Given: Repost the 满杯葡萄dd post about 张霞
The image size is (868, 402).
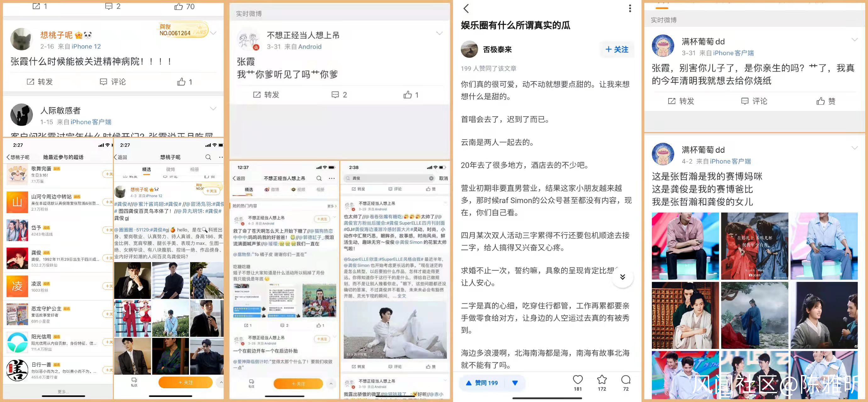Looking at the screenshot, I should pyautogui.click(x=681, y=101).
